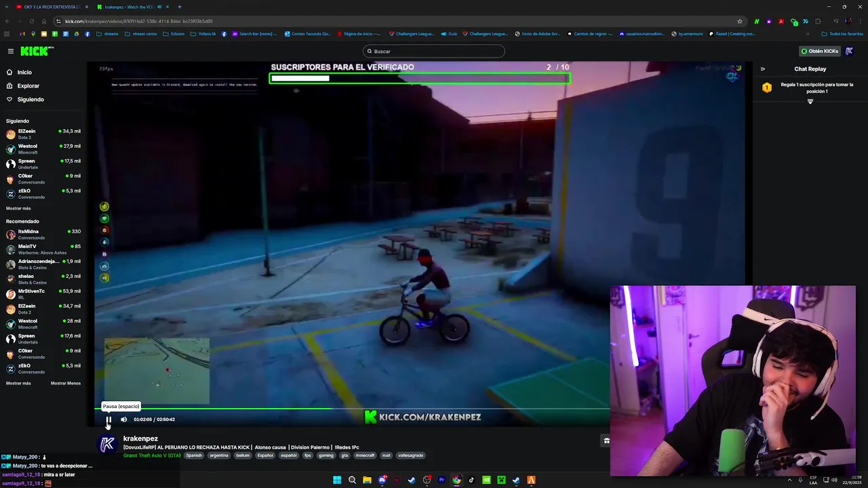868x488 pixels.
Task: Open the streams bookmark folder
Action: tap(107, 34)
